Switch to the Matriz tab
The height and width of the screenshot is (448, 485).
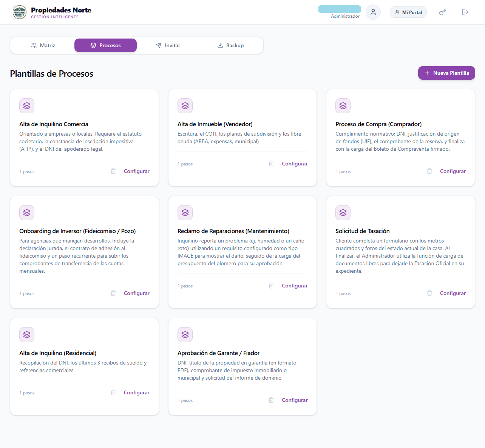[43, 45]
